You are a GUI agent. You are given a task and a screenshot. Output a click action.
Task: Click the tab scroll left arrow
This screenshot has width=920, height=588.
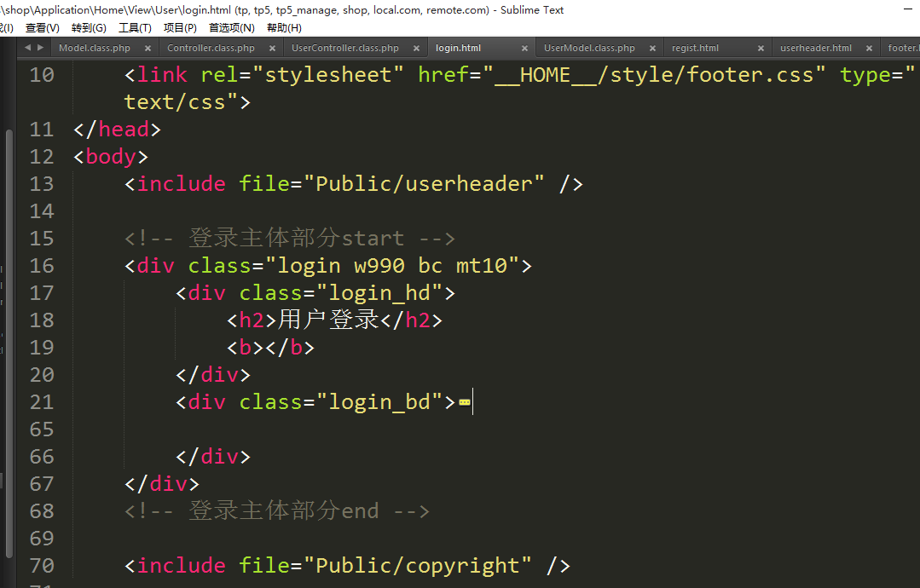[x=27, y=48]
